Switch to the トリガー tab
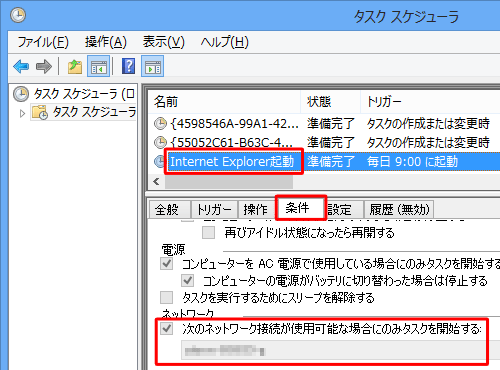 [x=214, y=209]
